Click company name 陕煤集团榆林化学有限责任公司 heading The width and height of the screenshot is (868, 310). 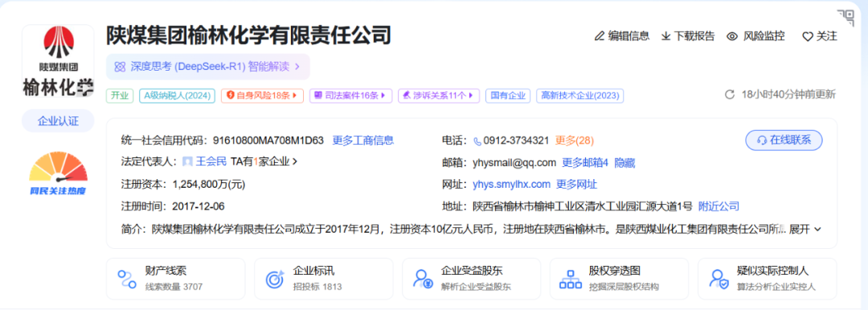248,35
